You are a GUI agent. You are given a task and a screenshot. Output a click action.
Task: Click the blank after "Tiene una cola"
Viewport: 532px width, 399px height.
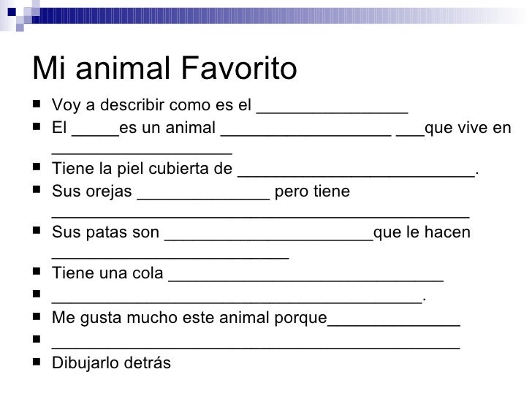point(305,277)
